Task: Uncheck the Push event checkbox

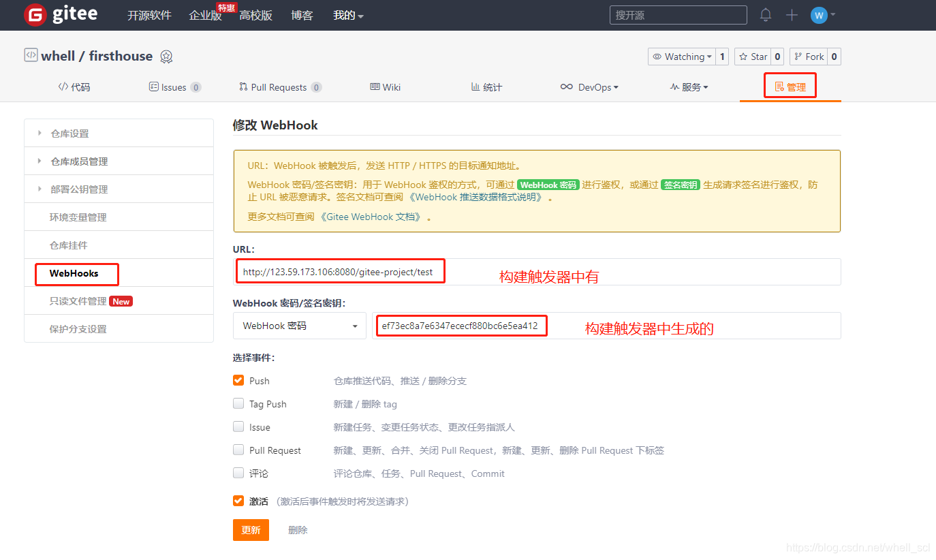Action: [238, 380]
